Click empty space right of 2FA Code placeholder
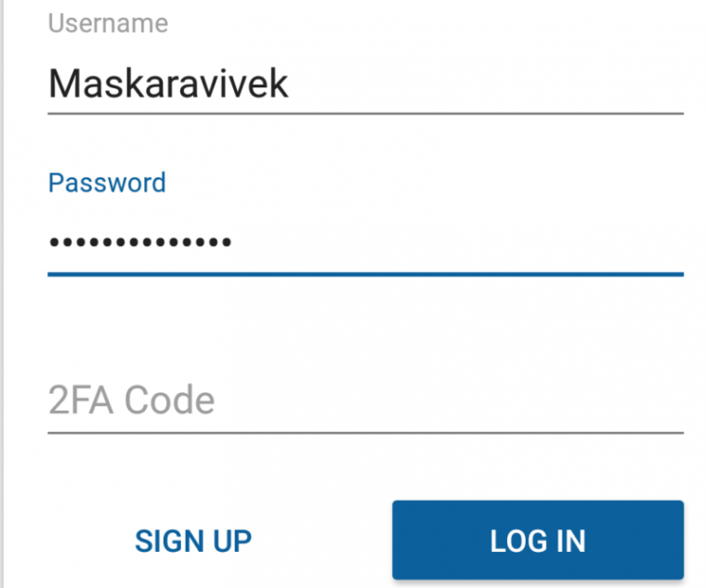Image resolution: width=706 pixels, height=588 pixels. click(x=446, y=401)
